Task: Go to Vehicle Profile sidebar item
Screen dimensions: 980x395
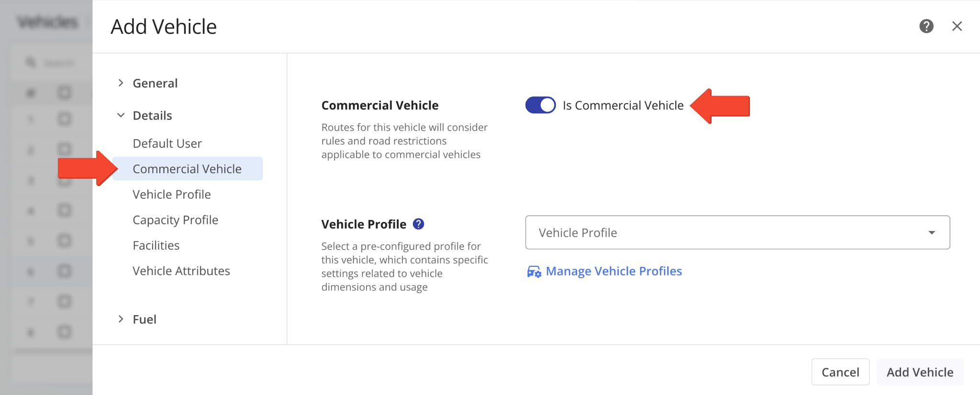Action: click(x=172, y=194)
